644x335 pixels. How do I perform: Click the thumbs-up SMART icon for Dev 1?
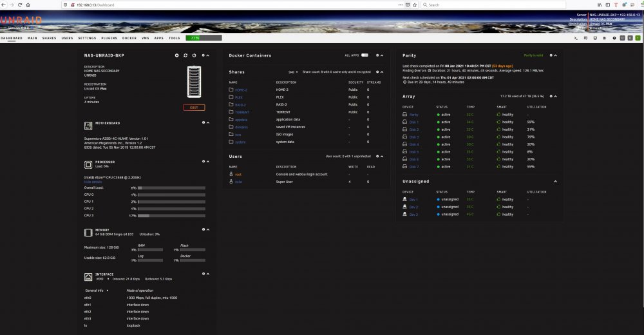498,199
